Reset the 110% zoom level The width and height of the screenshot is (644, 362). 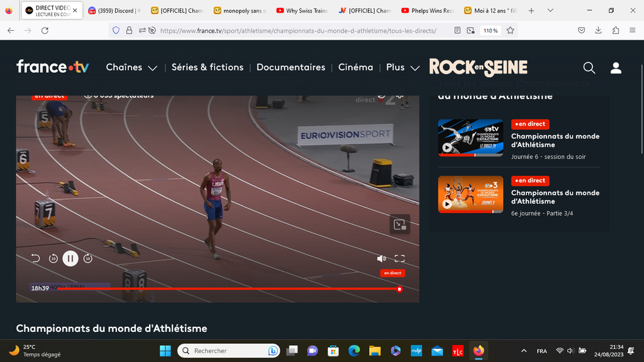(491, 30)
